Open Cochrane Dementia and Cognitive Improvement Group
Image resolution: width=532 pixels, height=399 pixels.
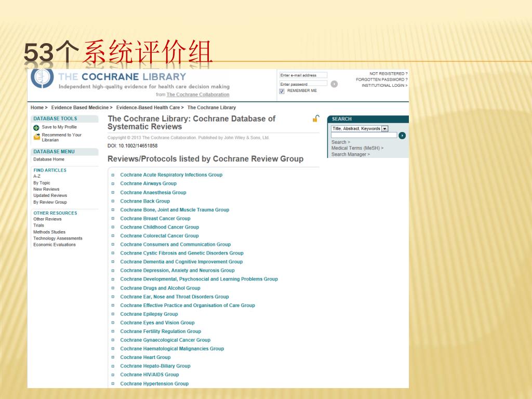(x=181, y=262)
